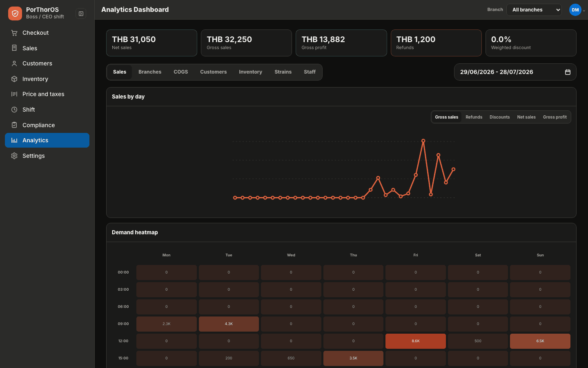Click the last data point on sales chart
Image resolution: width=588 pixels, height=368 pixels.
click(x=453, y=169)
